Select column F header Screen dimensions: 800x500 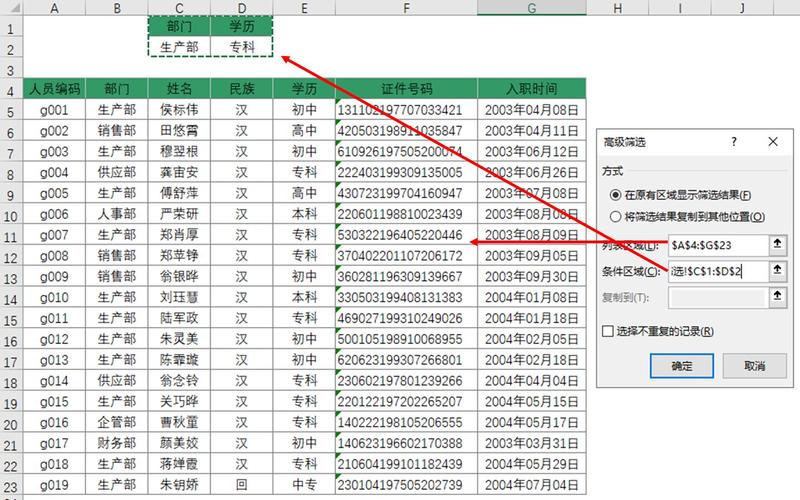[406, 8]
